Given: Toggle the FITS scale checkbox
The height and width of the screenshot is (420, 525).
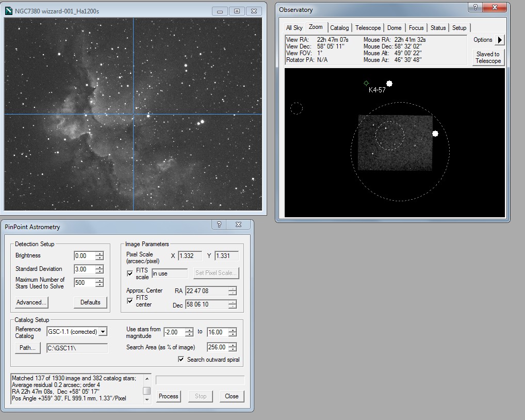Looking at the screenshot, I should (x=130, y=273).
